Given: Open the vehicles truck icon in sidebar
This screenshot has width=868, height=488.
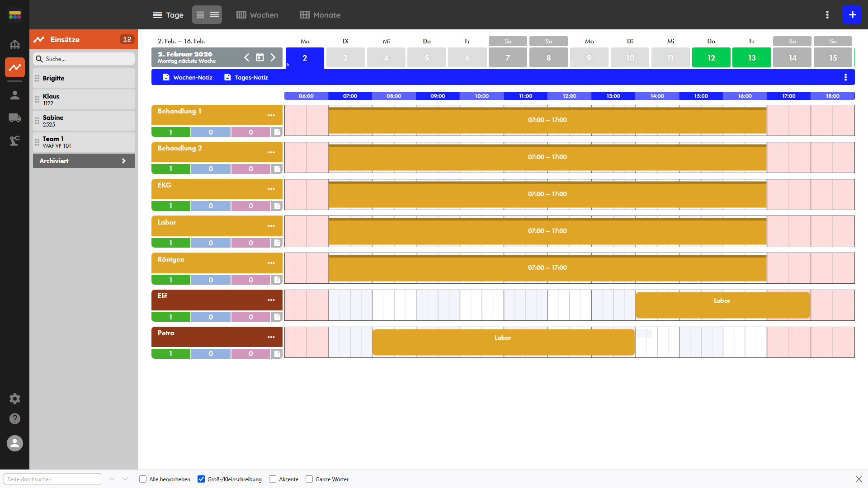Looking at the screenshot, I should [x=15, y=118].
